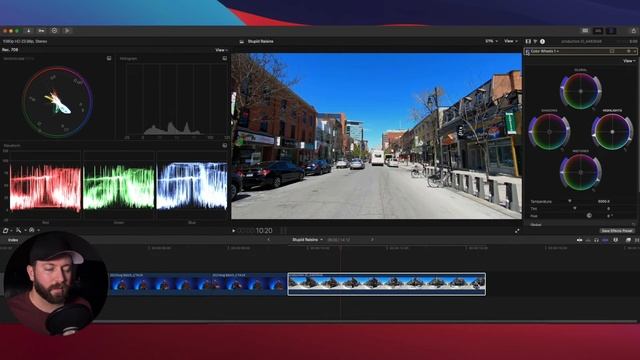The height and width of the screenshot is (360, 640).
Task: Click the audio meters icon beside timecode
Action: [283, 231]
